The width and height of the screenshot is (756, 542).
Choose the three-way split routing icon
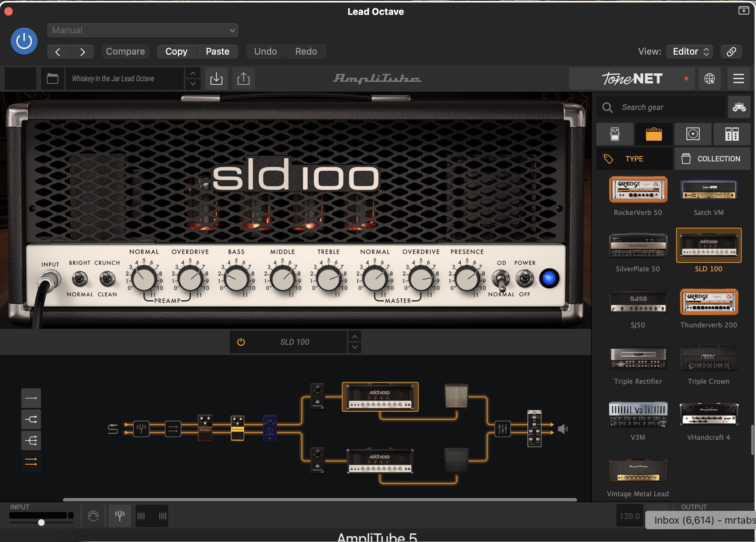31,441
